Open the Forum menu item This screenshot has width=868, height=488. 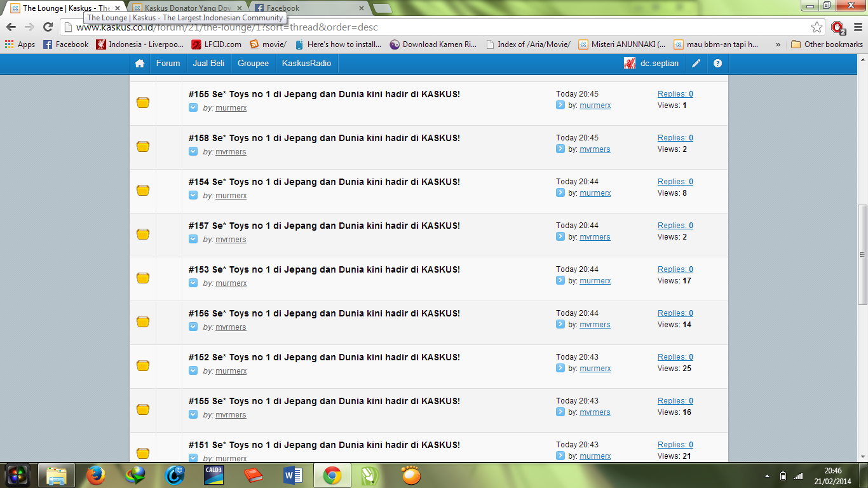(x=168, y=64)
